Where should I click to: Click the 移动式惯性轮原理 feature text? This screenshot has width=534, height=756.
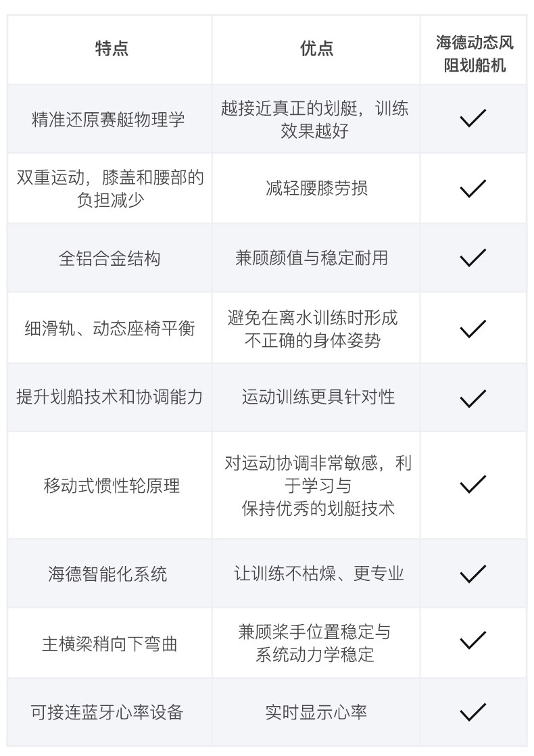pyautogui.click(x=112, y=486)
